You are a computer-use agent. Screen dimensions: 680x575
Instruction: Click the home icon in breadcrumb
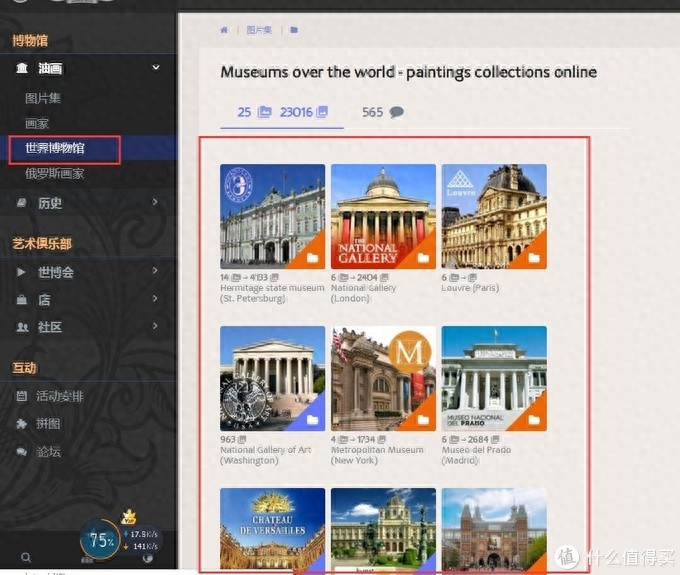(224, 30)
